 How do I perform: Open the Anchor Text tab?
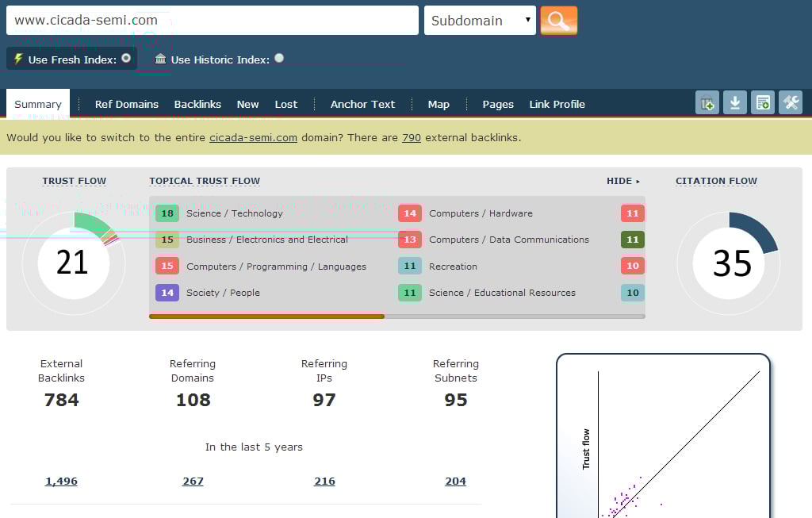click(x=362, y=104)
